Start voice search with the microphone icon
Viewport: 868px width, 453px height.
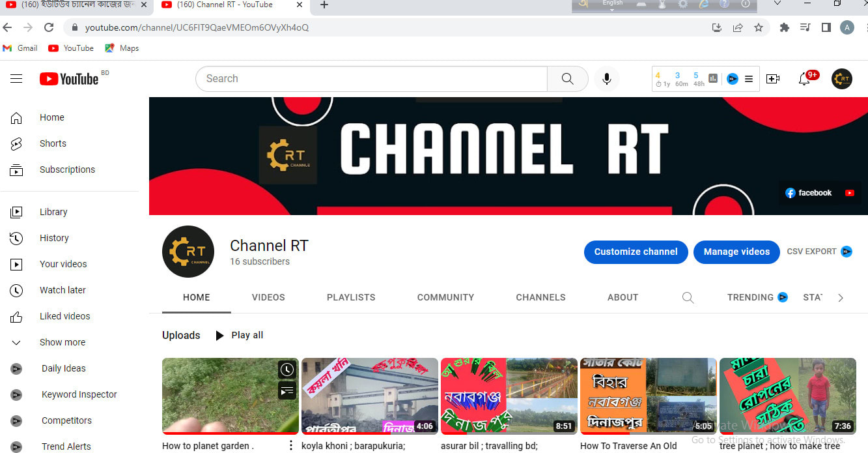(x=606, y=78)
